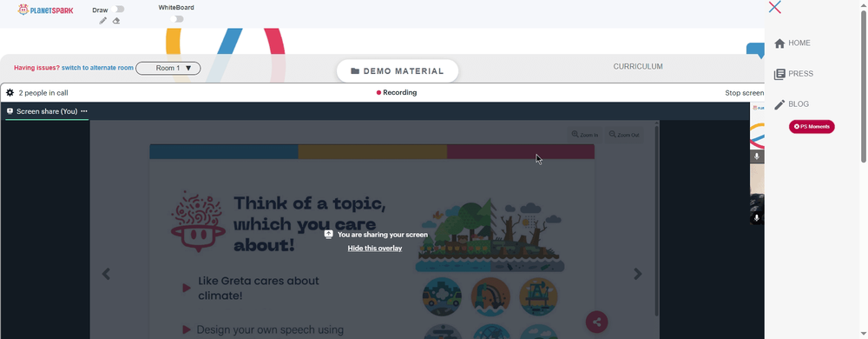Click the slide viewer scrollbar
Image resolution: width=868 pixels, height=339 pixels.
pyautogui.click(x=656, y=222)
